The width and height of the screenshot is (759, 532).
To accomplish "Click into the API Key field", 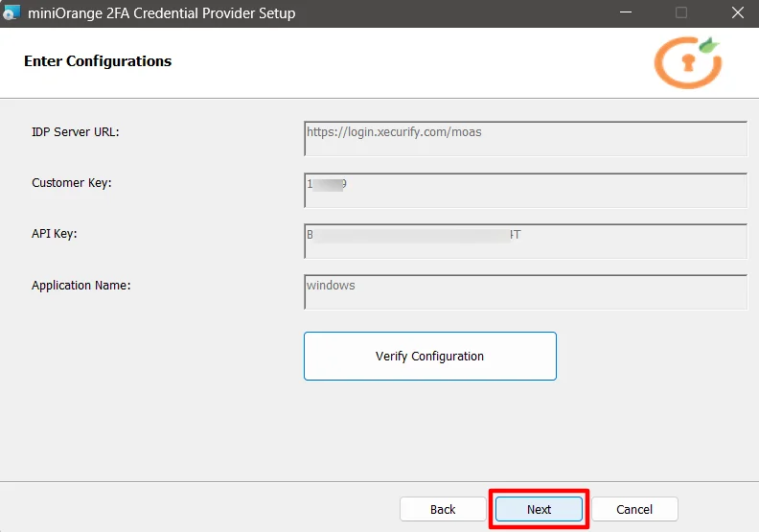I will (x=526, y=241).
